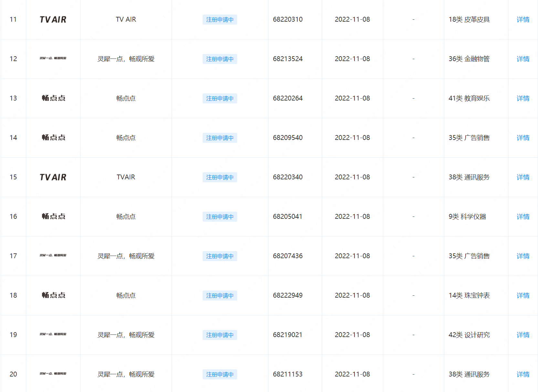Viewport: 538px width, 392px height.
Task: Select application number 68219021
Action: (x=288, y=335)
